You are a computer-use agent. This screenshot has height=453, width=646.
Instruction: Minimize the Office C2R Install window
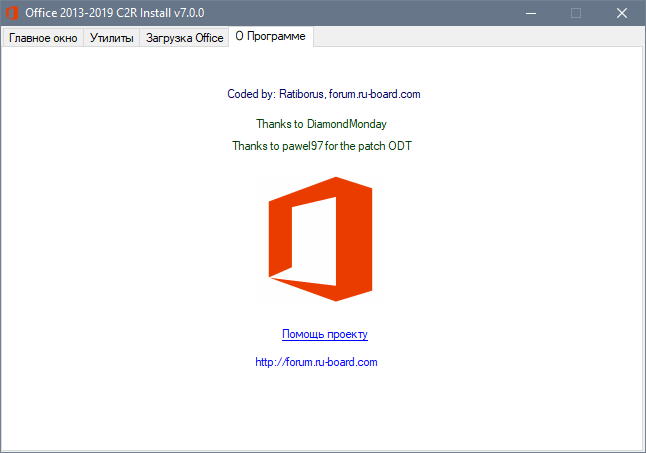click(x=528, y=13)
